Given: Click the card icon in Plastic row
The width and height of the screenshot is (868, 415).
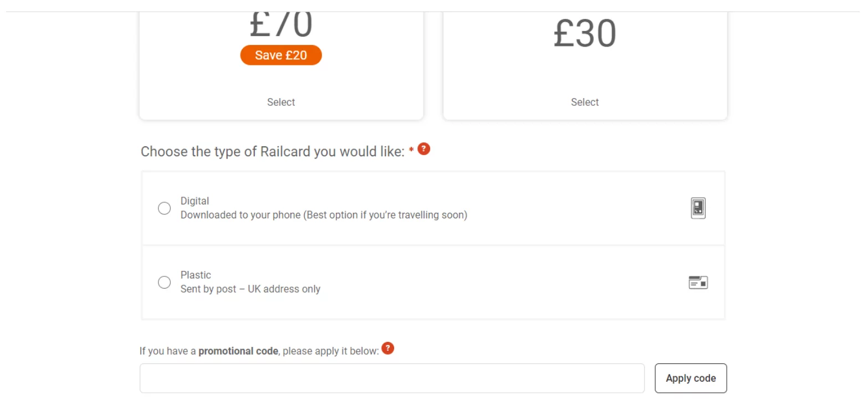Looking at the screenshot, I should pyautogui.click(x=698, y=283).
